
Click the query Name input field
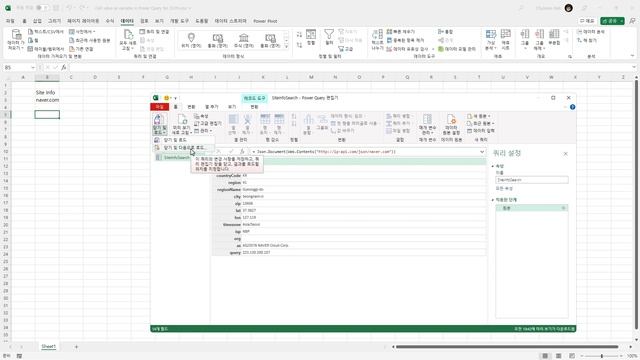click(x=532, y=180)
